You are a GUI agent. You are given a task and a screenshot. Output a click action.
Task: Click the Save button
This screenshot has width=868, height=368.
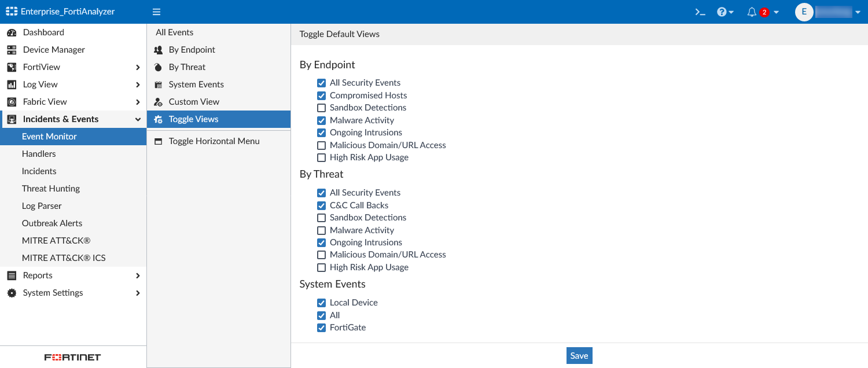[579, 356]
